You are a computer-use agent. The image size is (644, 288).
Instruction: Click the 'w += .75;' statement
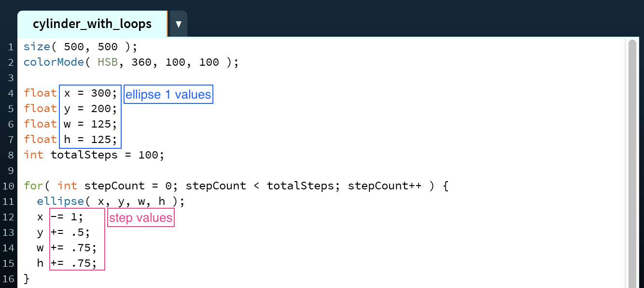pyautogui.click(x=67, y=248)
